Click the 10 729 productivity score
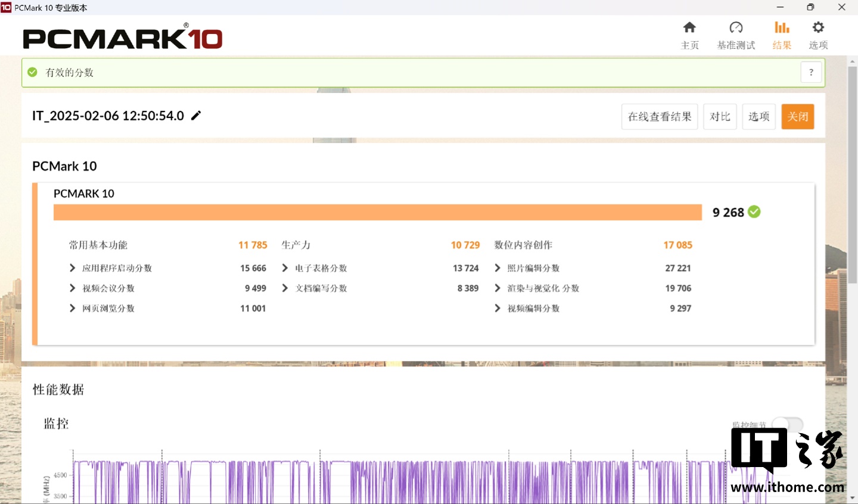The image size is (858, 504). pyautogui.click(x=465, y=245)
